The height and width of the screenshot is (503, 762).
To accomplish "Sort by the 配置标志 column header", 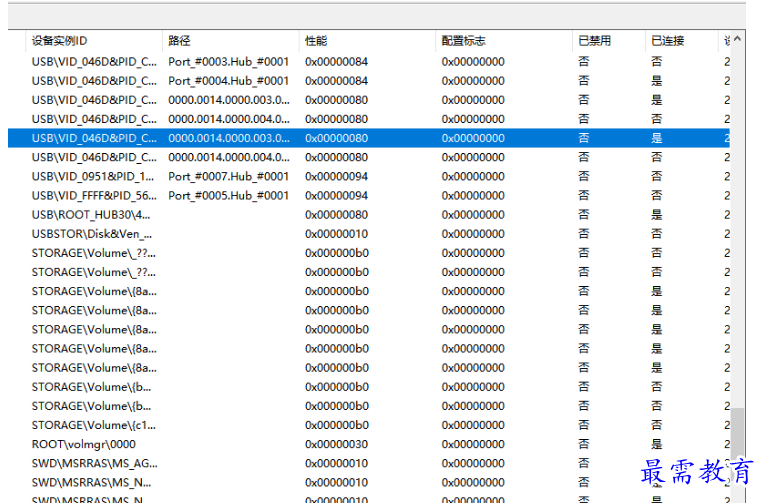I will [x=504, y=41].
